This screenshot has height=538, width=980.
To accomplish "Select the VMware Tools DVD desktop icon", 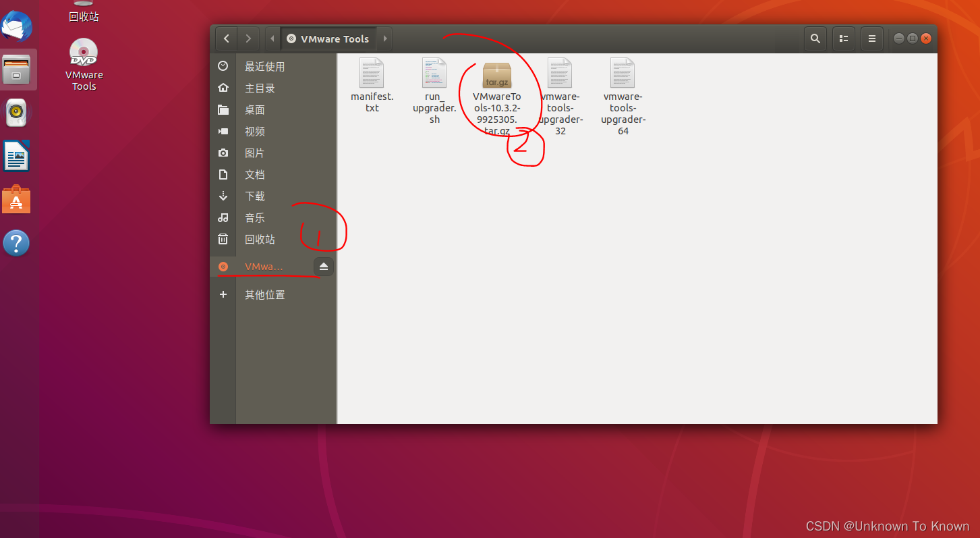I will pos(84,53).
